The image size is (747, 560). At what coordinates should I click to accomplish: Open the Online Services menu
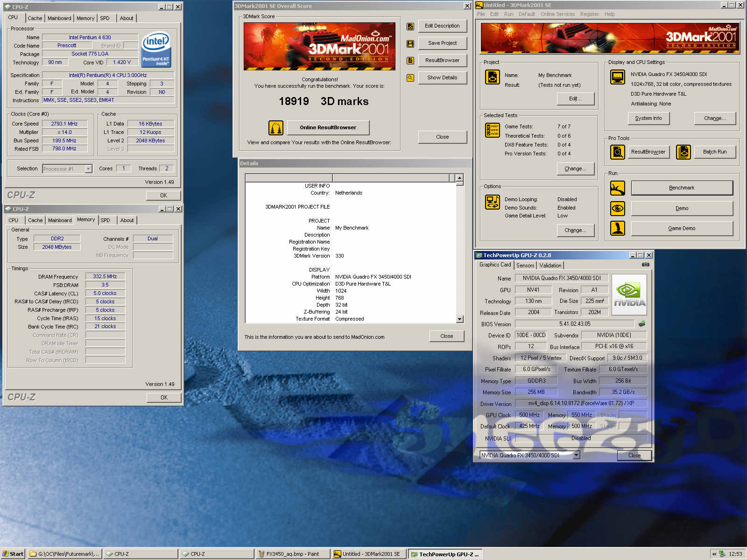tap(557, 14)
